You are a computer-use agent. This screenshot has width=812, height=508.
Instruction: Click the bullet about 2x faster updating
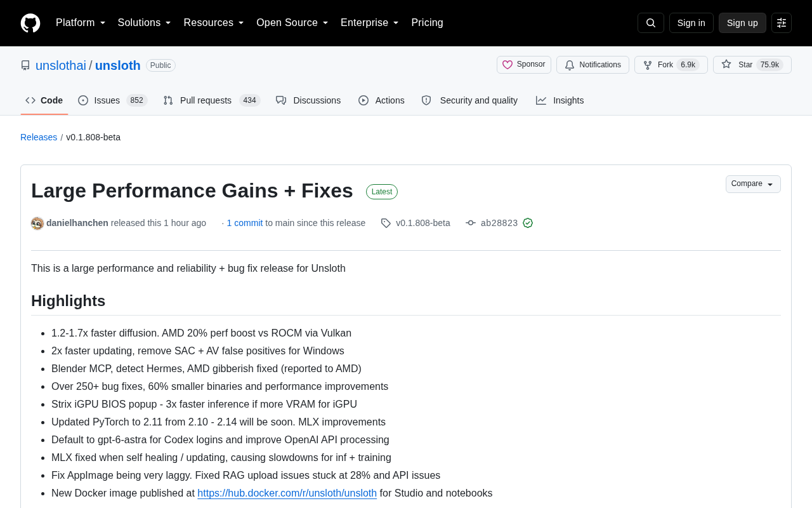tap(198, 351)
